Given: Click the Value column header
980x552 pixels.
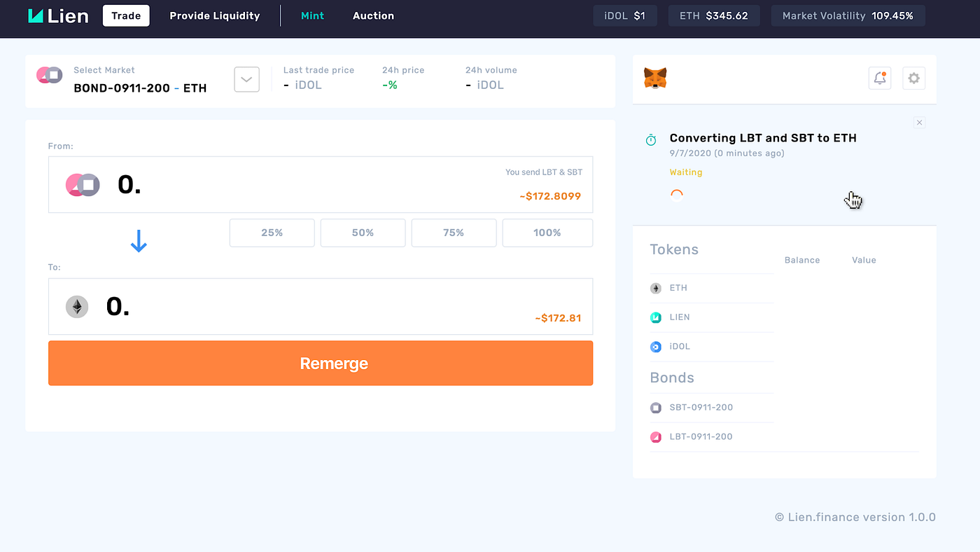Looking at the screenshot, I should click(x=864, y=260).
